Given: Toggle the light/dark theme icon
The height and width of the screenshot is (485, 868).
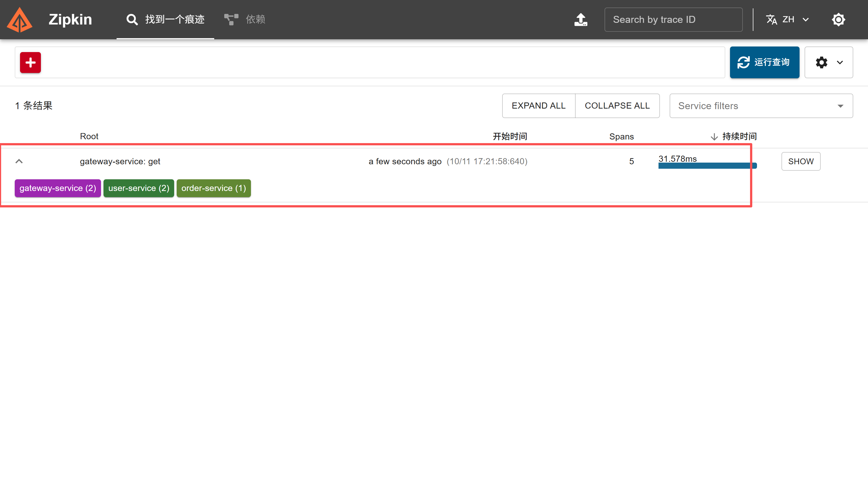Looking at the screenshot, I should pyautogui.click(x=838, y=19).
